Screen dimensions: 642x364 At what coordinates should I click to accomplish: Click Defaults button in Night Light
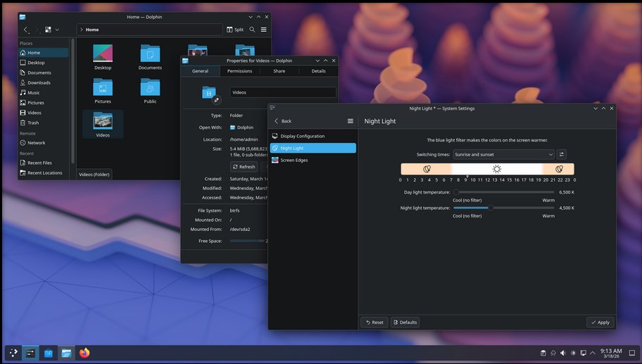tap(405, 322)
